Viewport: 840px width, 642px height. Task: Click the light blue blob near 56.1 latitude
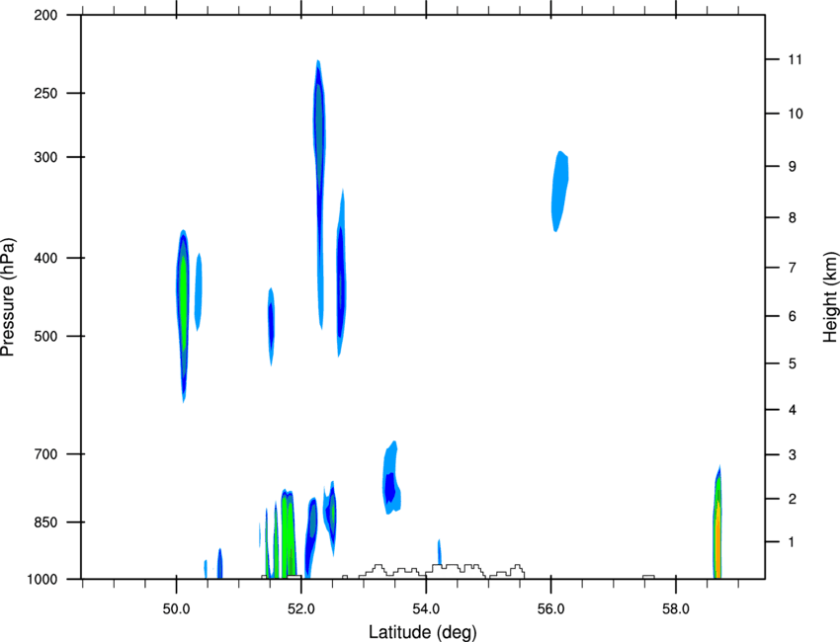(559, 192)
